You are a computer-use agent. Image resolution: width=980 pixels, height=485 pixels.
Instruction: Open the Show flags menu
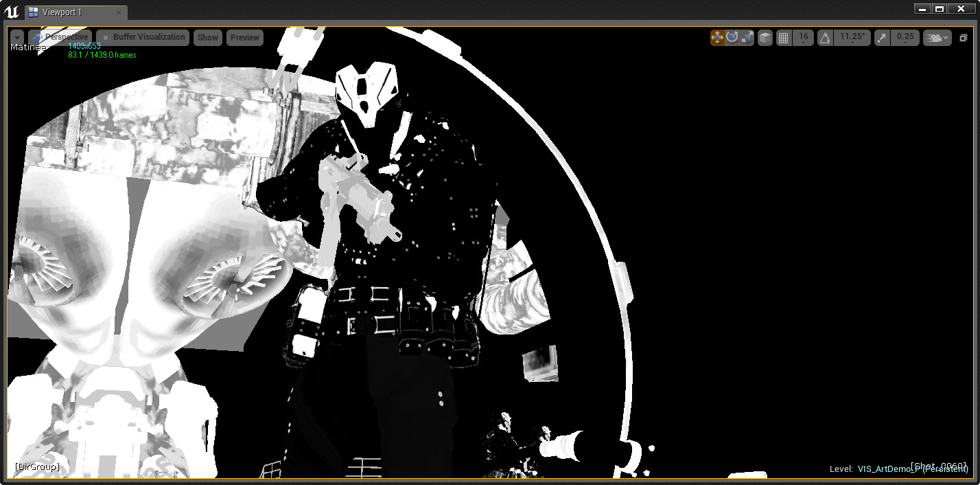coord(207,38)
